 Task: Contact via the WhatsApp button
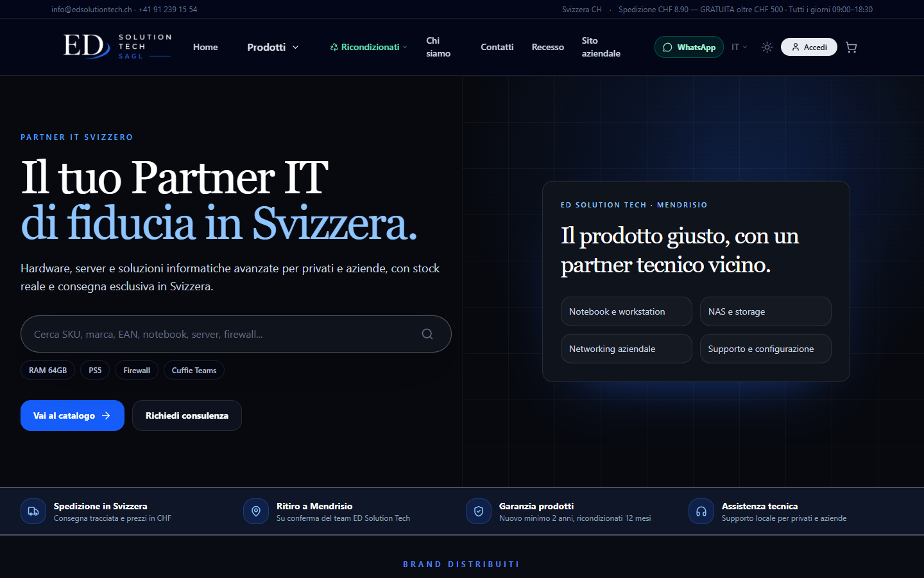[689, 47]
